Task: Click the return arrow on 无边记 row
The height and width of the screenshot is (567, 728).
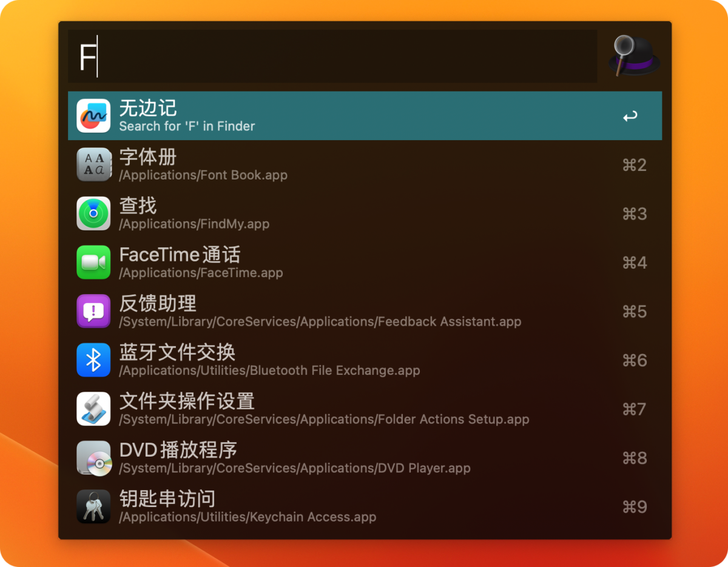Action: (630, 116)
